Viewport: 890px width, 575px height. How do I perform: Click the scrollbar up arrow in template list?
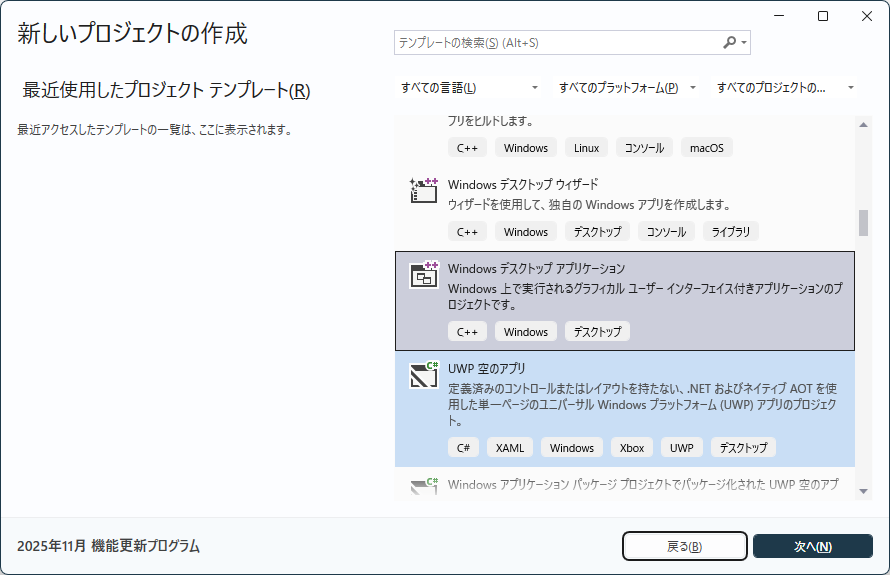(x=863, y=123)
